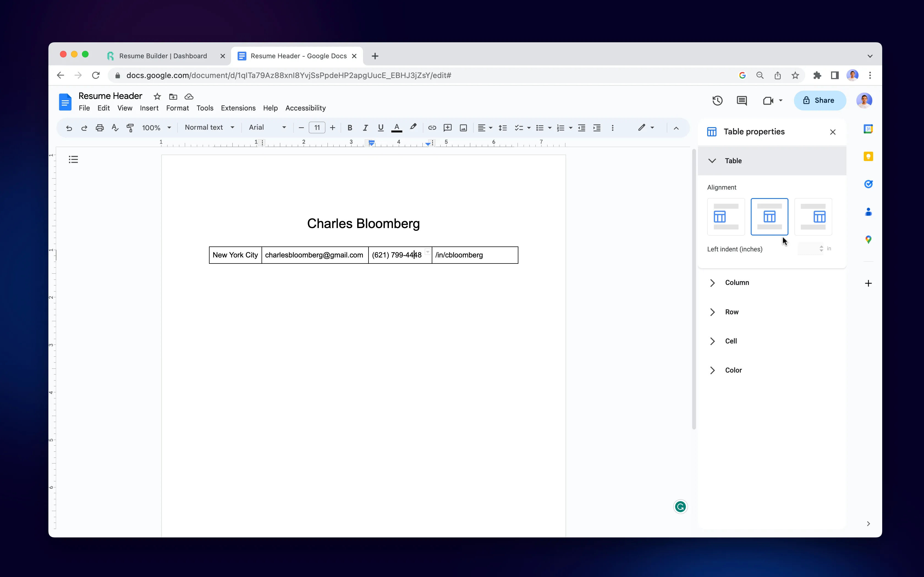Click the Resume Builder Dashboard tab
The height and width of the screenshot is (577, 924).
(x=162, y=56)
